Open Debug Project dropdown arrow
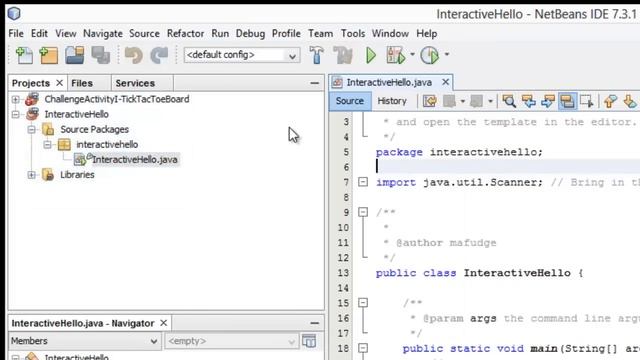The width and height of the screenshot is (640, 360). click(x=412, y=54)
